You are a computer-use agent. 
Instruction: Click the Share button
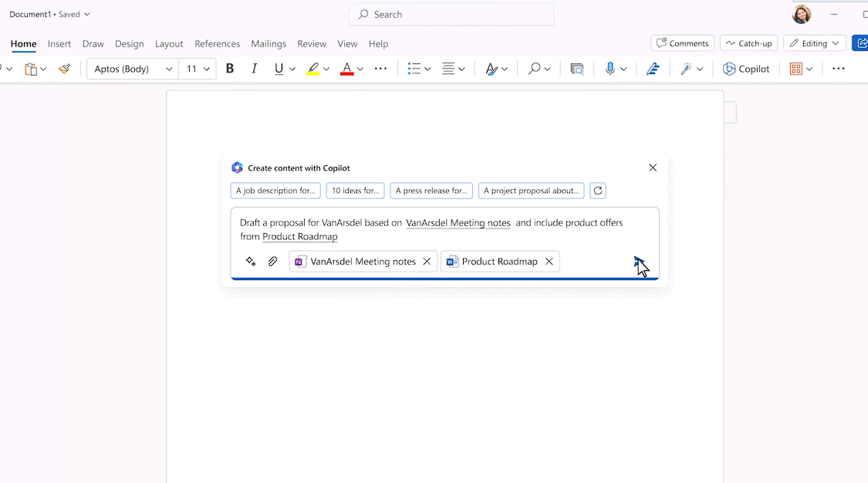(860, 43)
